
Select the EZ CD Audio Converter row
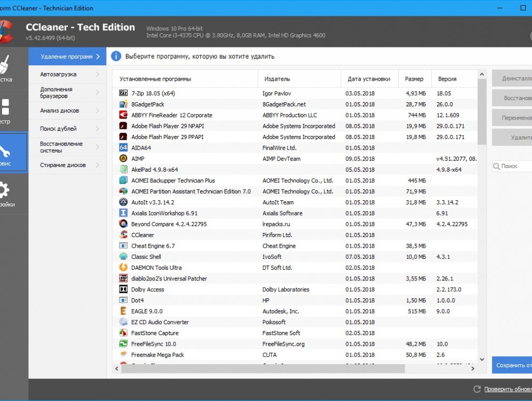pyautogui.click(x=295, y=322)
